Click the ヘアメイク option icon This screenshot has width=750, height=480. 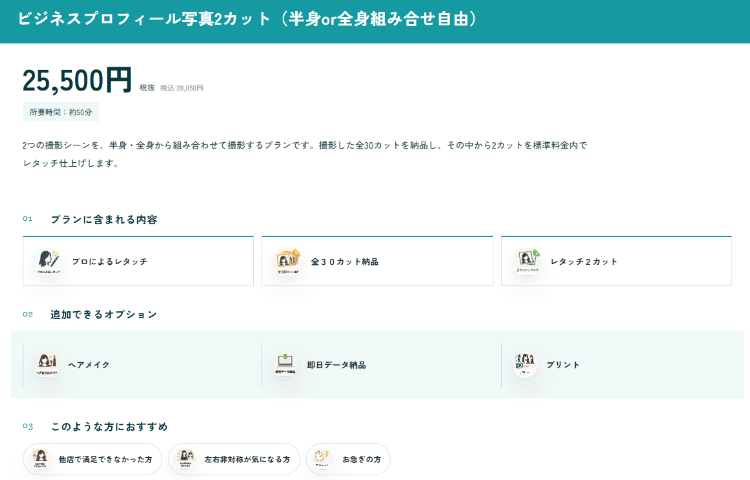(x=46, y=364)
